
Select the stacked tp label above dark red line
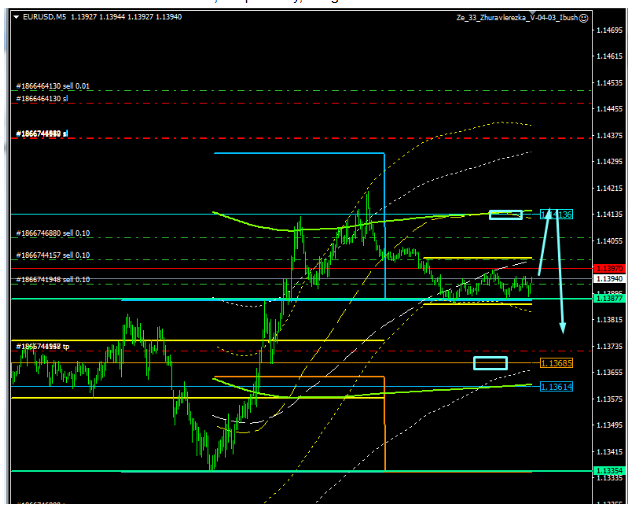(x=43, y=346)
